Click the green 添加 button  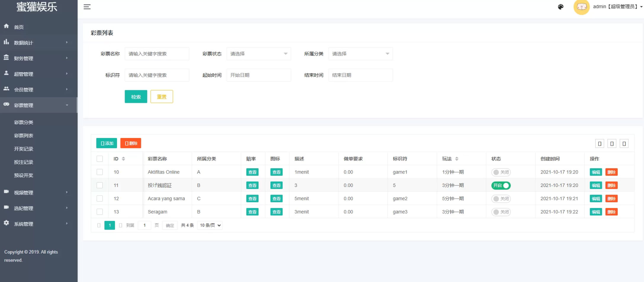107,143
